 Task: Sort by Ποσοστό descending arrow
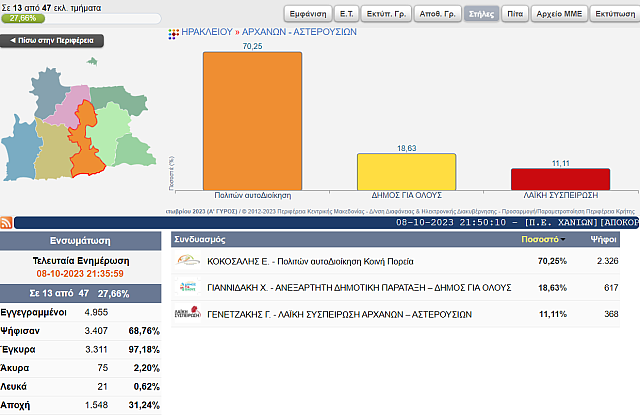click(562, 240)
